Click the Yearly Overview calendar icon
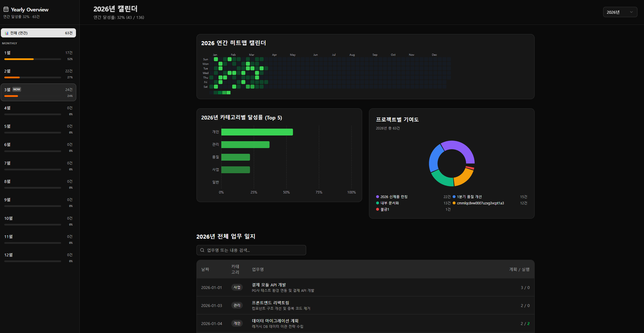The height and width of the screenshot is (333, 644). (6, 9)
